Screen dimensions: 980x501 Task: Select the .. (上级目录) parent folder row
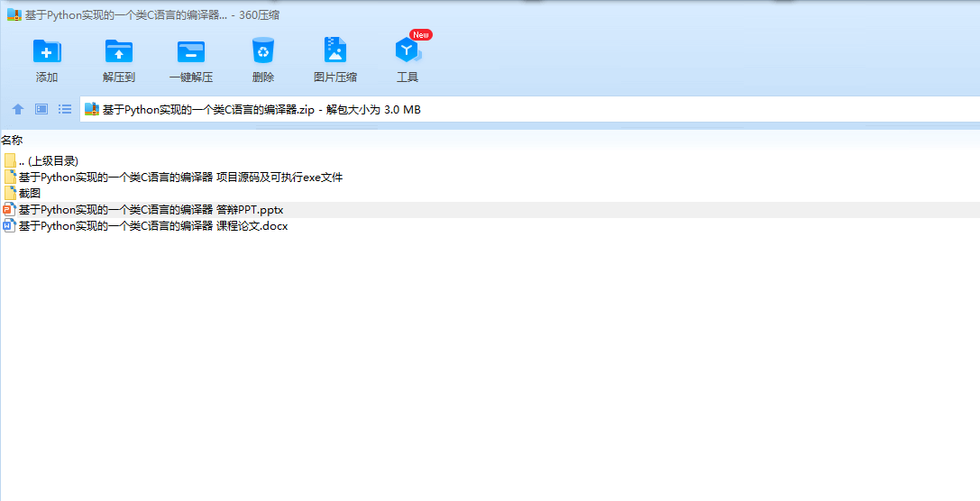tap(490, 161)
